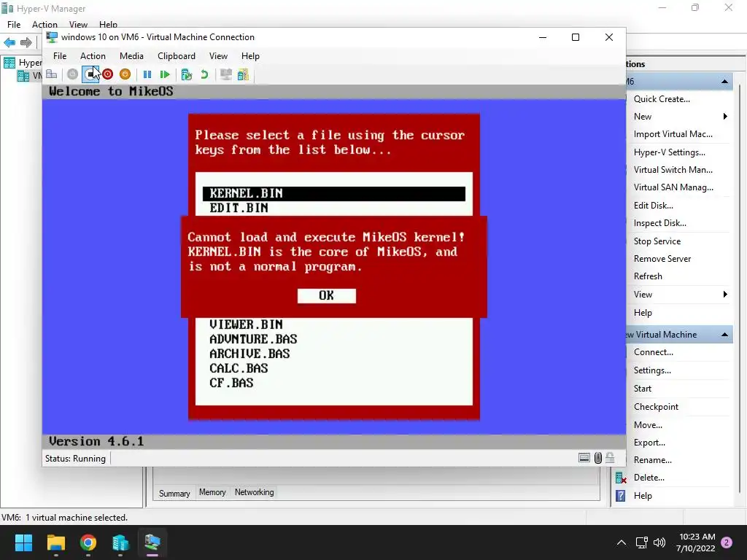Viewport: 747px width, 560px height.
Task: Open Virtual Switch Manager
Action: click(x=673, y=170)
